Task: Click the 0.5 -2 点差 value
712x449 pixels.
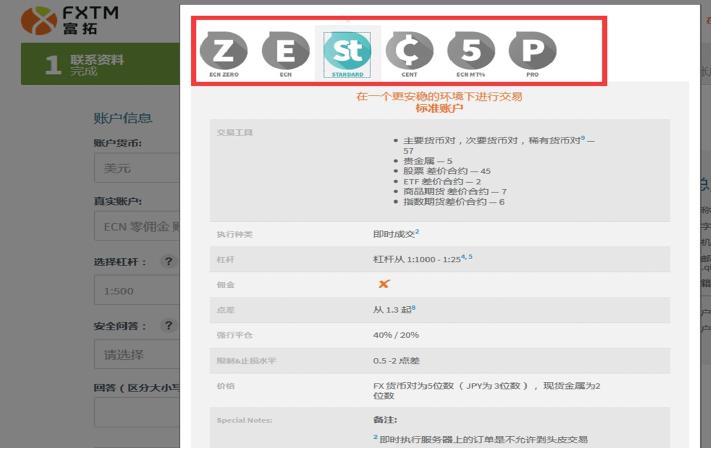Action: 396,361
